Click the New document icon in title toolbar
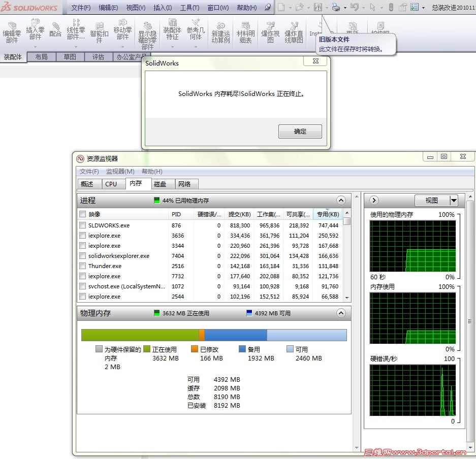 (x=281, y=7)
